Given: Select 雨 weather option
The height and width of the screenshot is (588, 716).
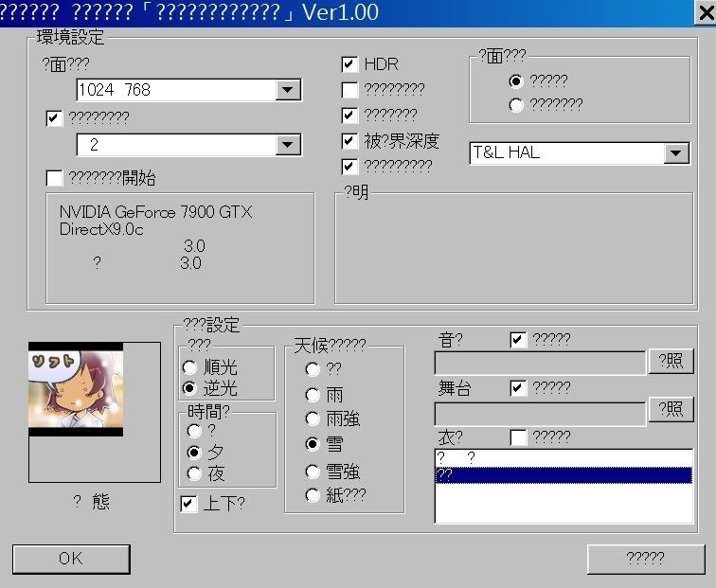Looking at the screenshot, I should pyautogui.click(x=313, y=395).
